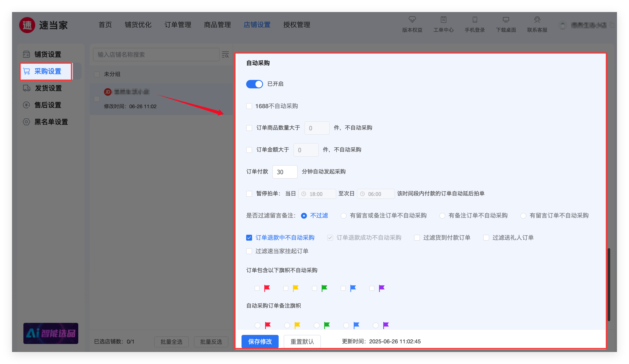Open the 至次日 06:00 end time picker
This screenshot has width=629, height=364.
click(x=375, y=194)
